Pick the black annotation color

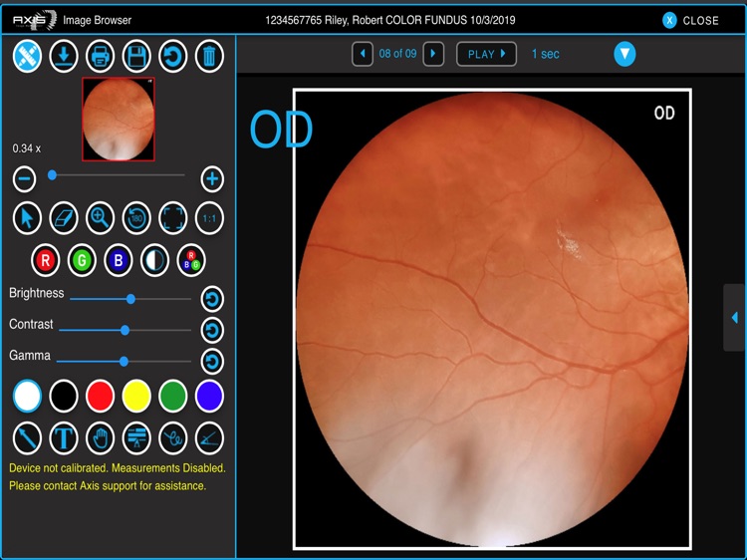64,396
